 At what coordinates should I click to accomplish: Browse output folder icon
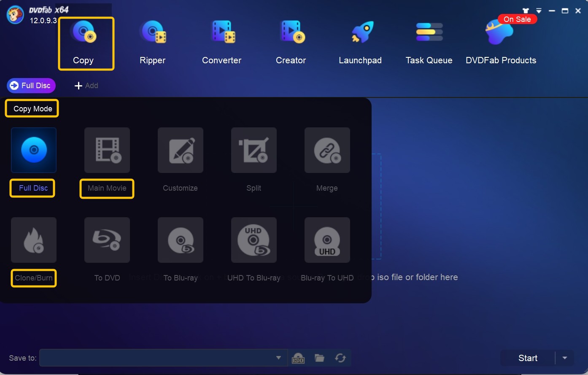click(x=320, y=358)
